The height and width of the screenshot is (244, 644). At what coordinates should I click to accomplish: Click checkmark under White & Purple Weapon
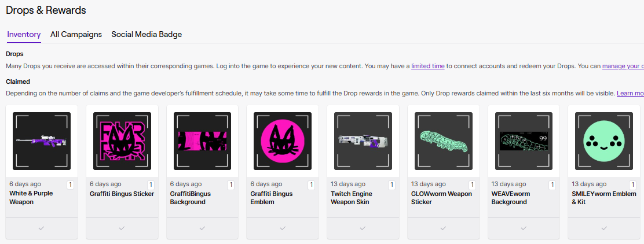click(41, 228)
